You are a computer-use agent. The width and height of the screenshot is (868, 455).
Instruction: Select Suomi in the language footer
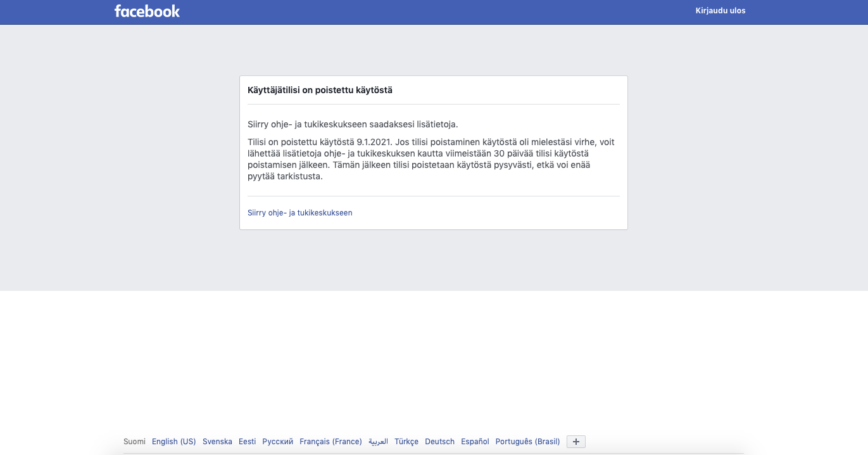134,442
